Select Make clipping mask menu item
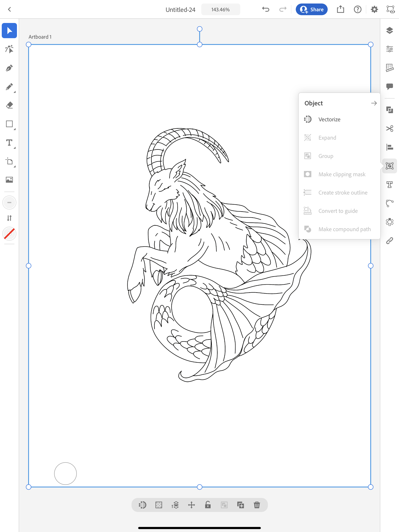This screenshot has width=399, height=532. click(342, 174)
